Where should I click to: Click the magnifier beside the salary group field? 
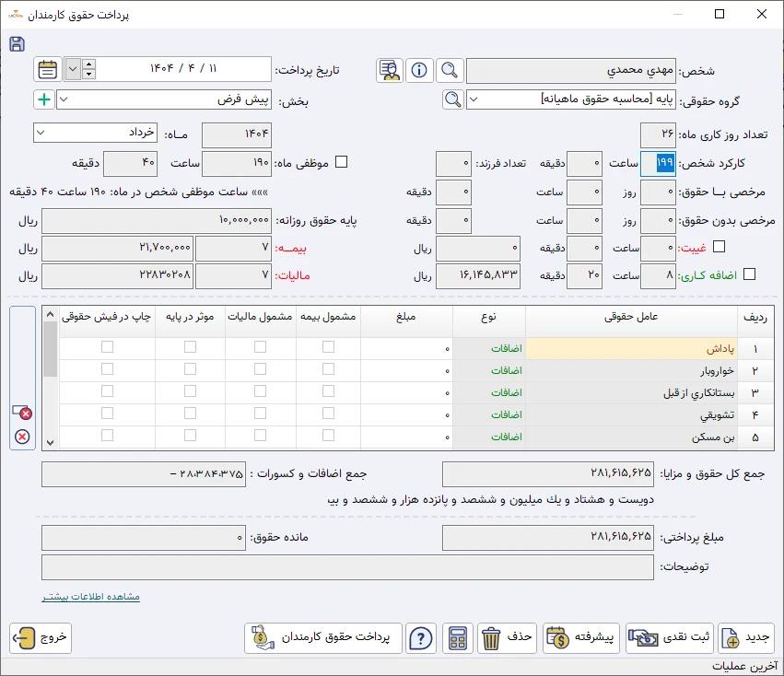click(x=451, y=99)
